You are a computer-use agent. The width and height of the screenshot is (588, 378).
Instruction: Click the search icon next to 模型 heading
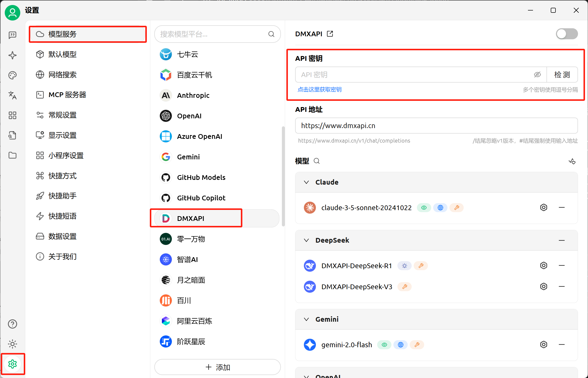(317, 161)
